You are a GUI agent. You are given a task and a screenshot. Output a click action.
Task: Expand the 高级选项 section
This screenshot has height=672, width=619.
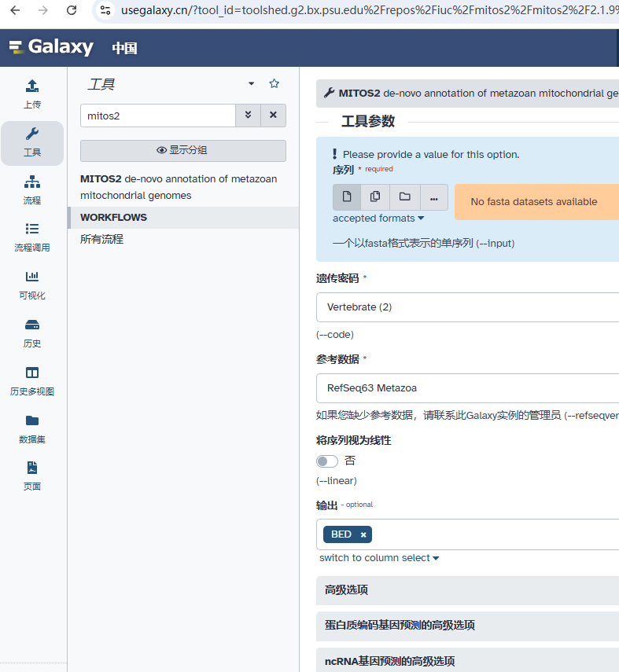pos(467,590)
